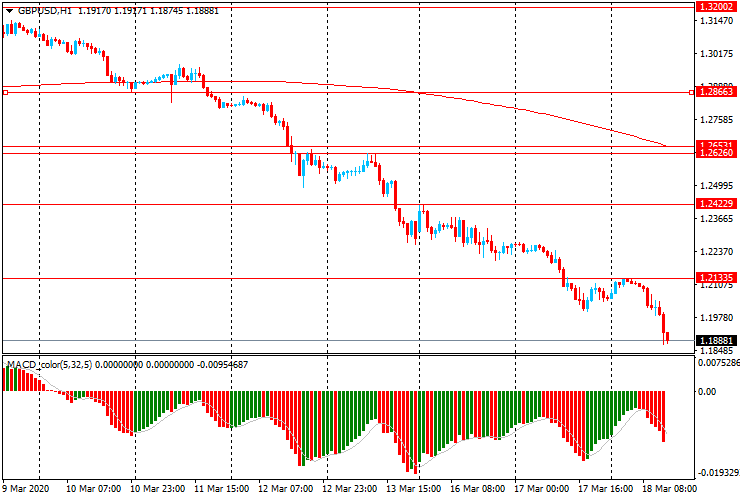Viewport: 740px width, 500px height.
Task: Select the curved red moving average line
Action: (500, 103)
